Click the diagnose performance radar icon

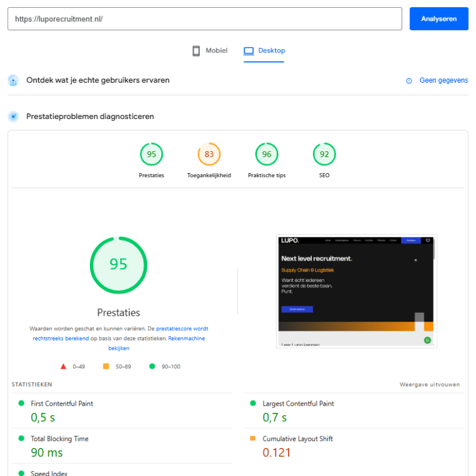[13, 117]
